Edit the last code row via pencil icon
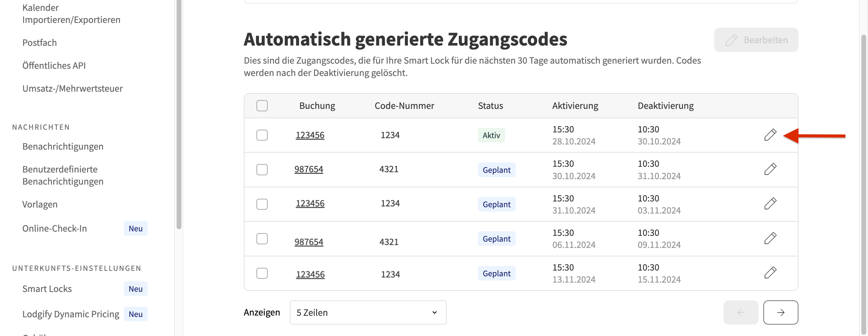 pyautogui.click(x=771, y=273)
